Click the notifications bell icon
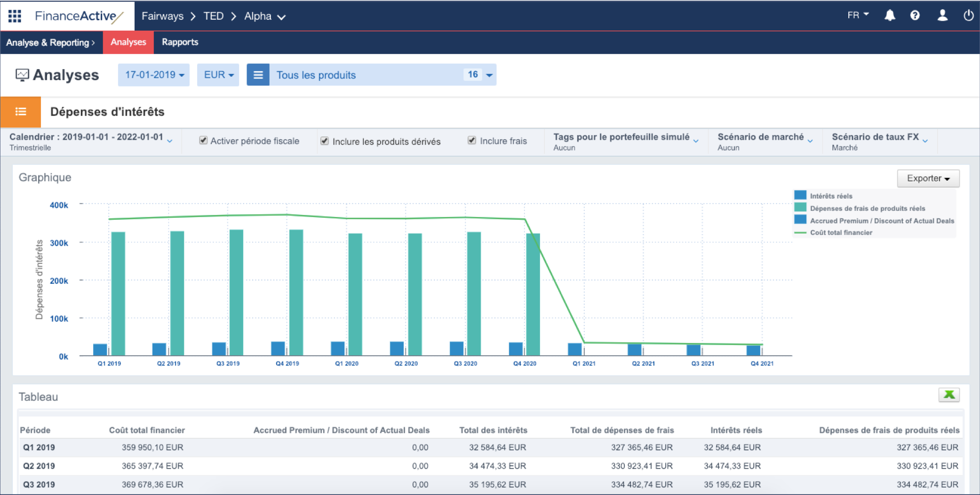980x495 pixels. tap(889, 15)
